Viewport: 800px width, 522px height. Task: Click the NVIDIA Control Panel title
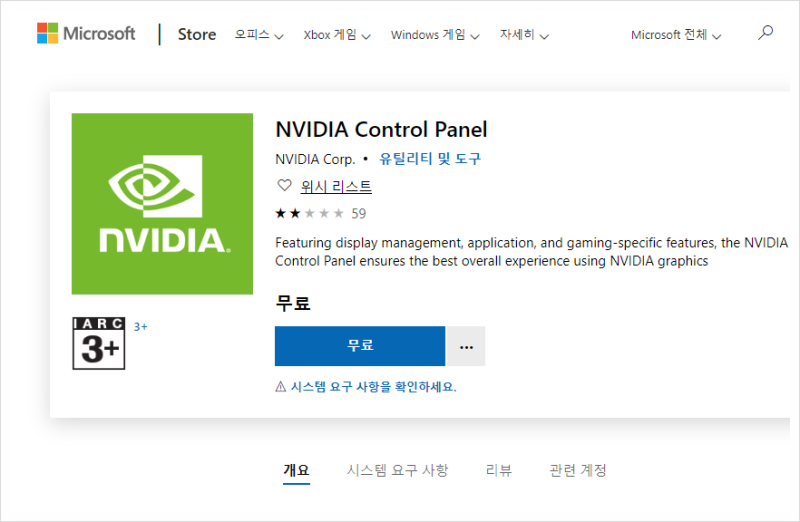(x=381, y=130)
